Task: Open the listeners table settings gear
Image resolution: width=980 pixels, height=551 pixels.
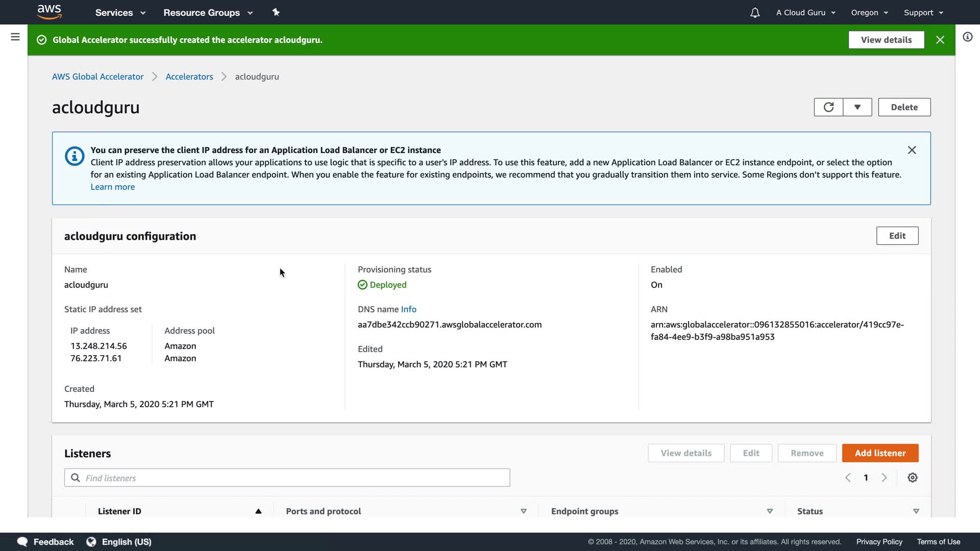Action: coord(913,478)
